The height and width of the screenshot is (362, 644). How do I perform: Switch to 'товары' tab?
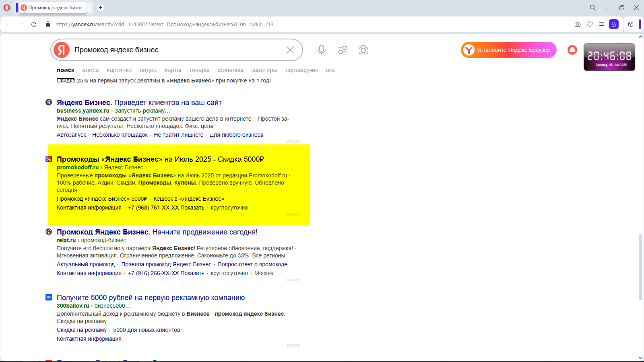click(x=199, y=70)
